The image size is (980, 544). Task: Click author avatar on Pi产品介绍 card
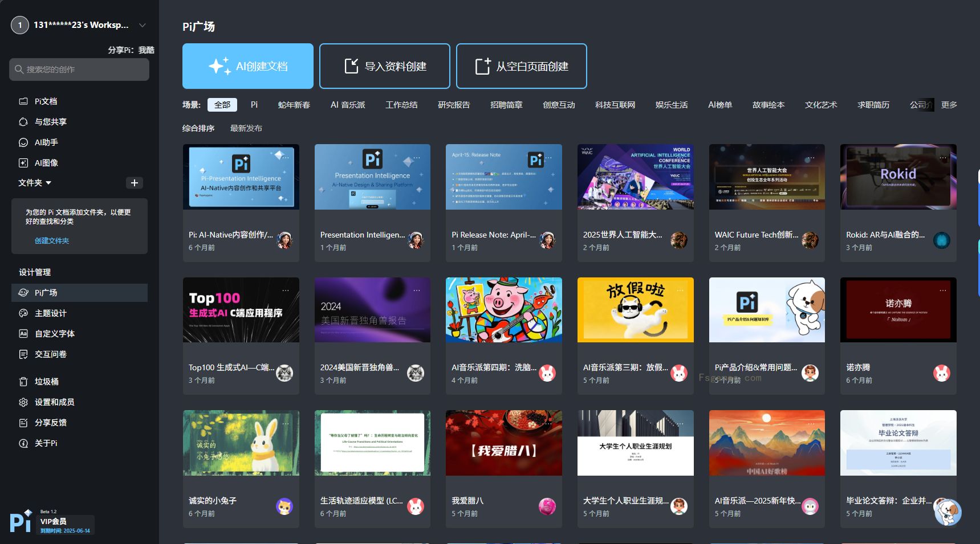point(810,373)
